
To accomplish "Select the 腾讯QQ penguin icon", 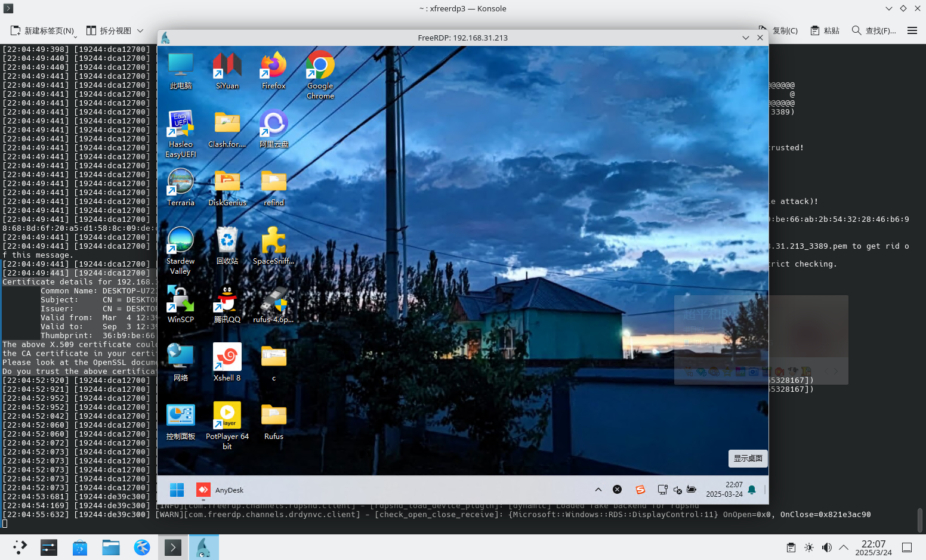I will (x=227, y=304).
